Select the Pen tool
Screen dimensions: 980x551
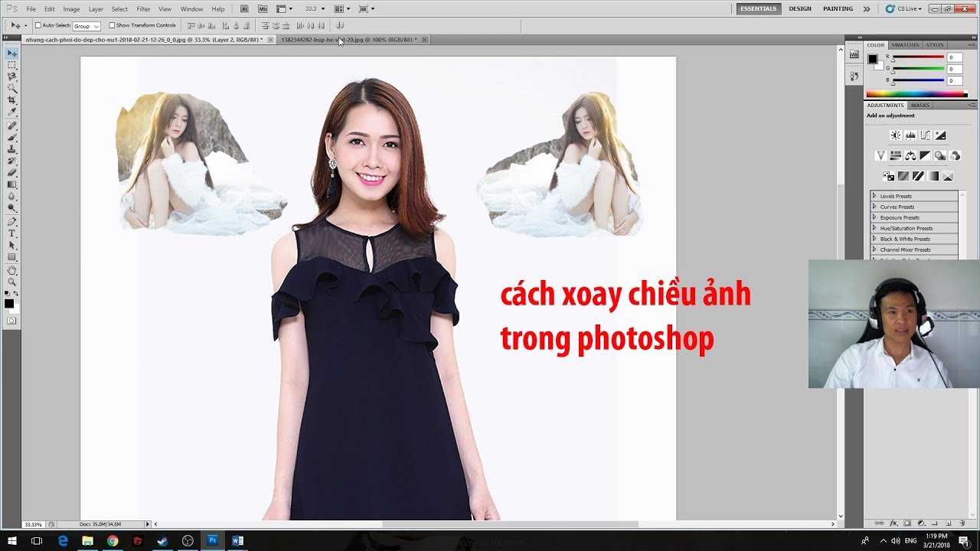11,221
